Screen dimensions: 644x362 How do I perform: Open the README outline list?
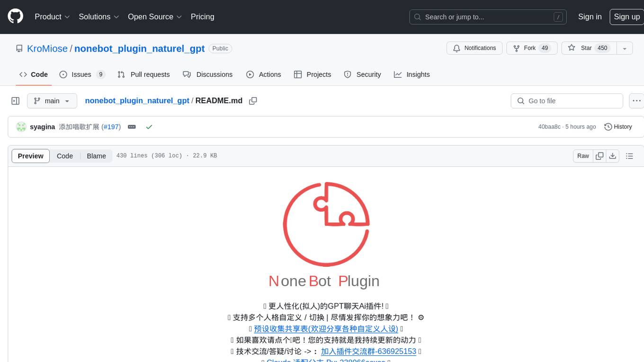click(629, 156)
